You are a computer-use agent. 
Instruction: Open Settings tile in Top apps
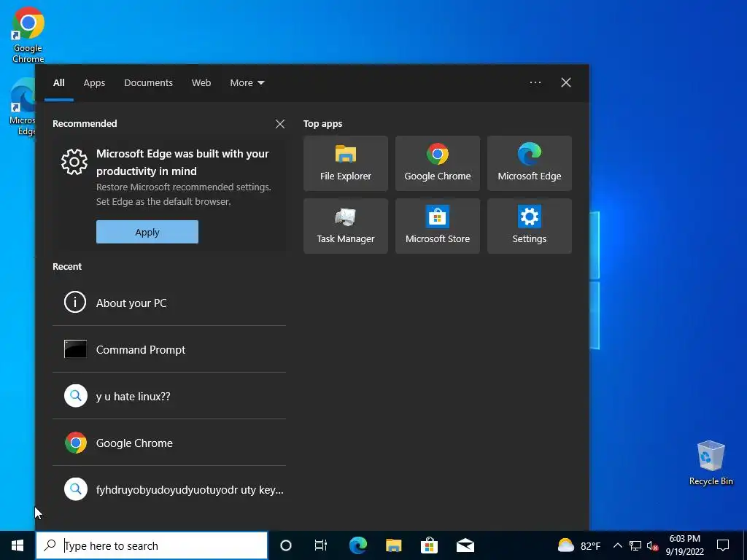(x=530, y=226)
